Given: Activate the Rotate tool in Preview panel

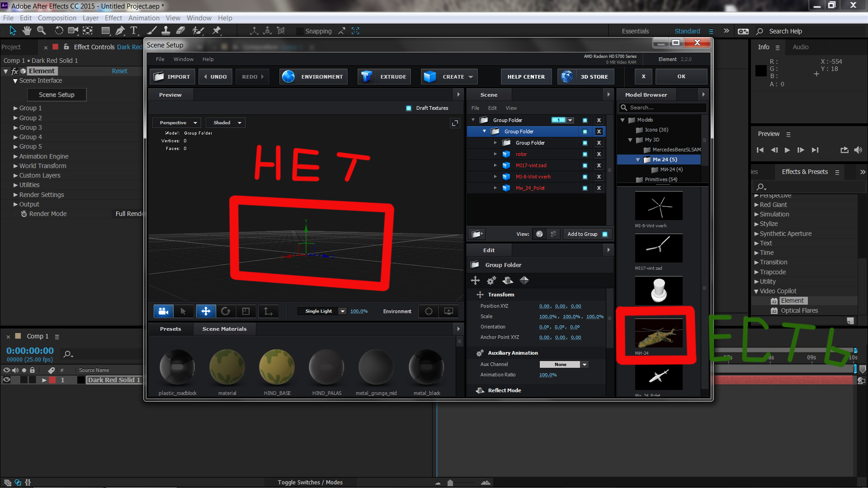Looking at the screenshot, I should pos(226,311).
